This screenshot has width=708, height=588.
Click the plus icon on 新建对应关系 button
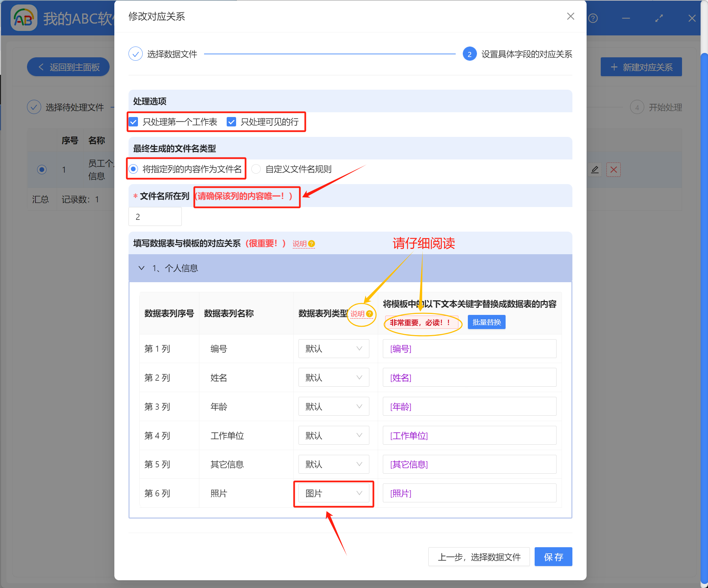(614, 67)
